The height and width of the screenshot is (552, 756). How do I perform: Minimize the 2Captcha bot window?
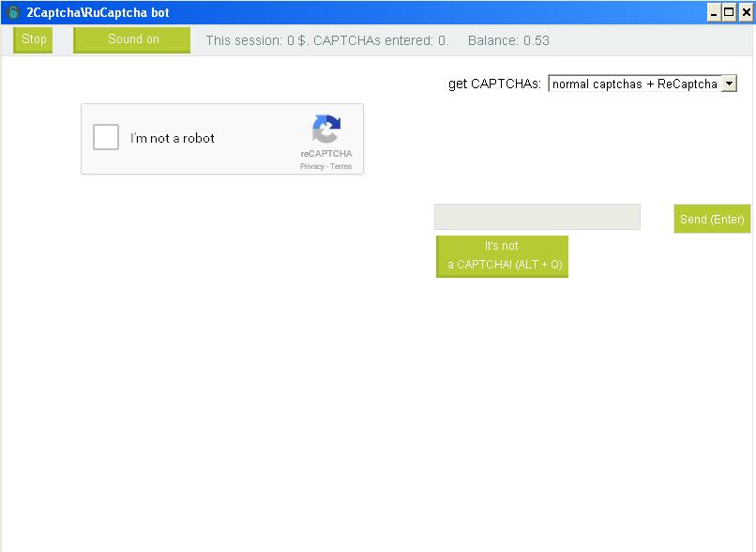(714, 12)
